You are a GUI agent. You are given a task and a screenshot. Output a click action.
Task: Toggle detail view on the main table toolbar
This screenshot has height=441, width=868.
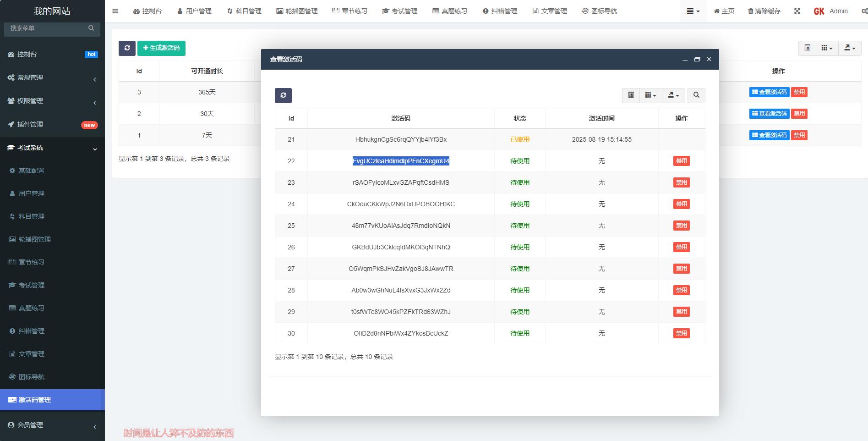tap(807, 48)
